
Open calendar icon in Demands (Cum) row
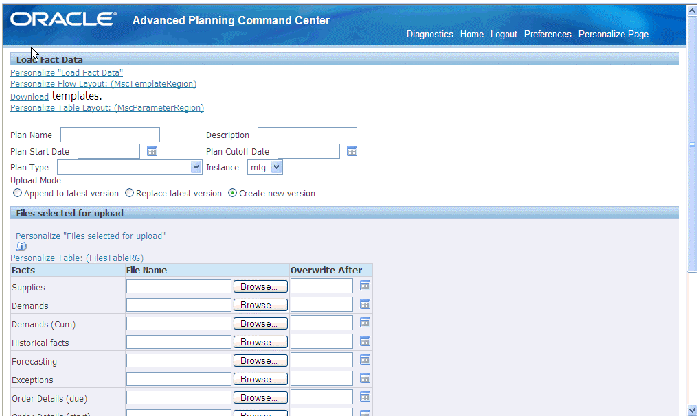coord(365,322)
